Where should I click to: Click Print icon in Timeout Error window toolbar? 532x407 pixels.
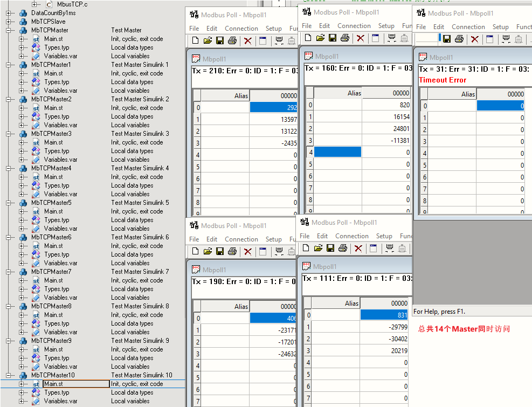pos(459,39)
